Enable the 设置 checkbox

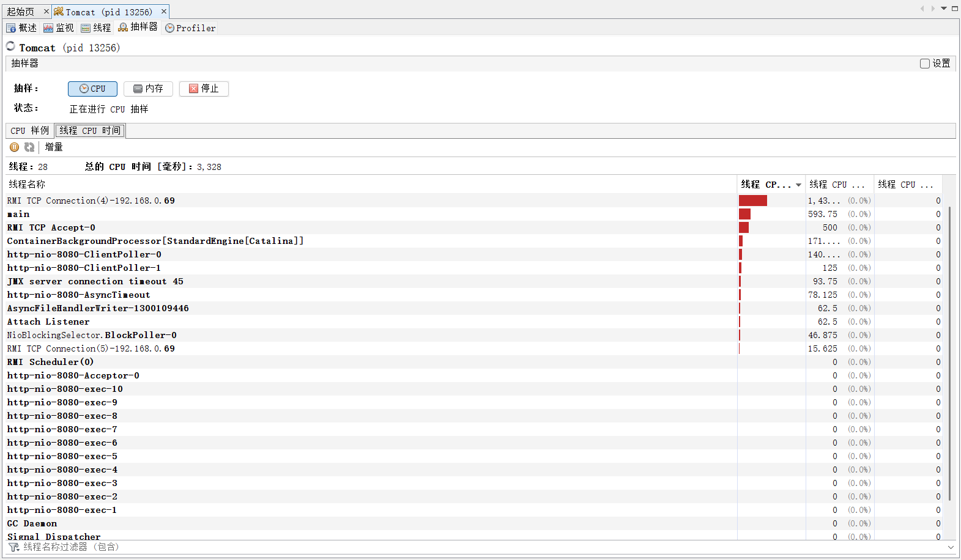(925, 64)
